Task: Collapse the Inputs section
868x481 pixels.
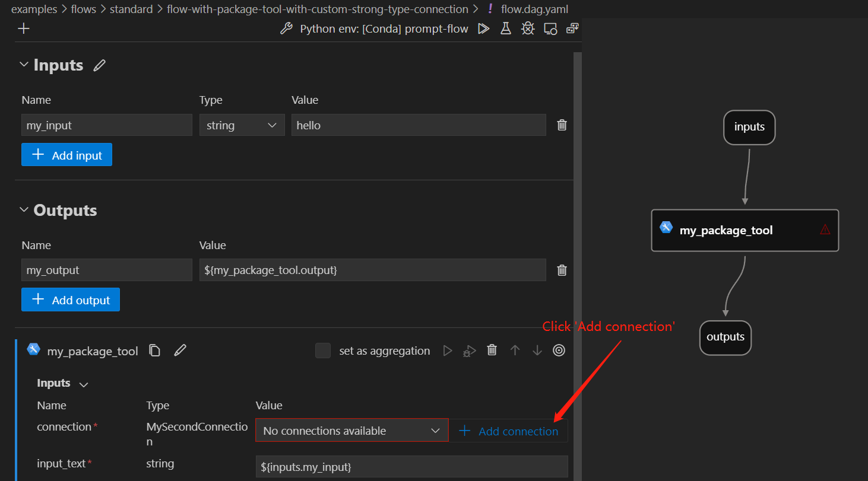Action: coord(24,65)
